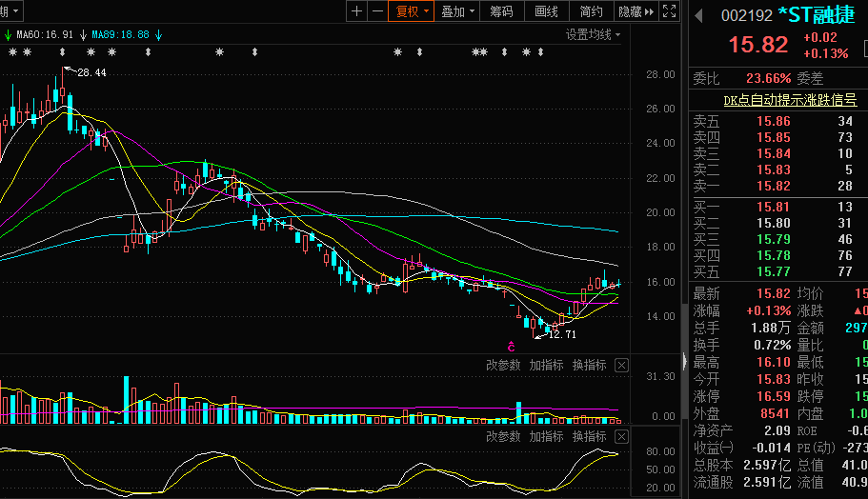Viewport: 868px width, 499px height.
Task: Open DK点自动提示涨跌信号 link
Action: [x=790, y=100]
